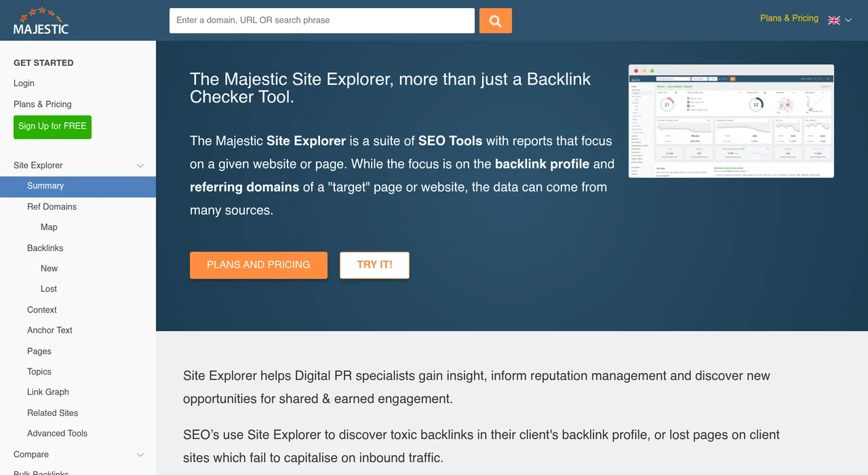Open the language dropdown chevron
868x475 pixels.
point(848,20)
